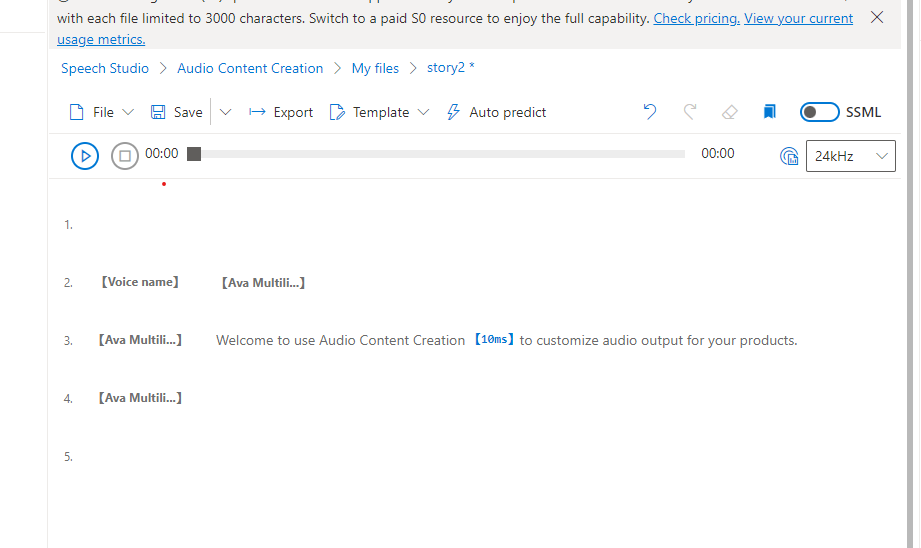Dismiss the notification banner

(x=877, y=17)
